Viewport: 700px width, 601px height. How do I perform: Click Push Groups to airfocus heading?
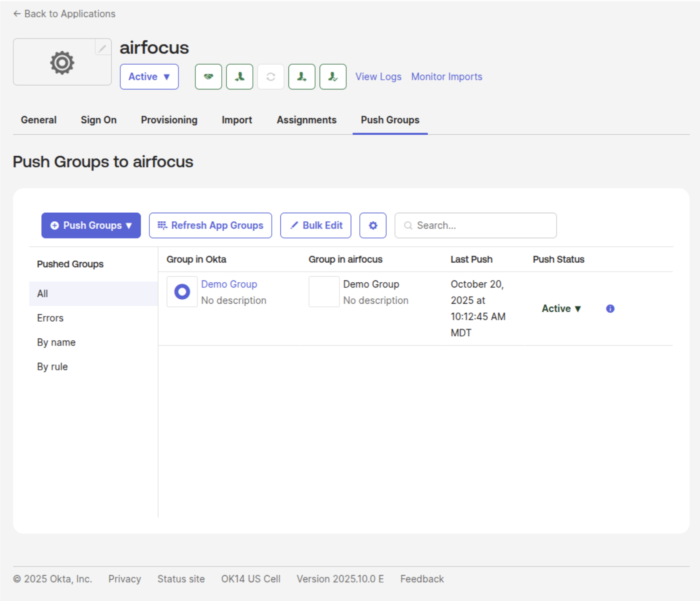pyautogui.click(x=103, y=162)
